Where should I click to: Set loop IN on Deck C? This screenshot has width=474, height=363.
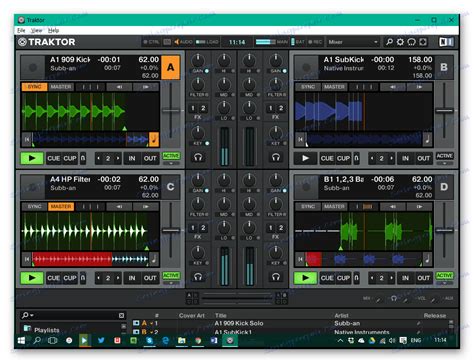point(132,278)
